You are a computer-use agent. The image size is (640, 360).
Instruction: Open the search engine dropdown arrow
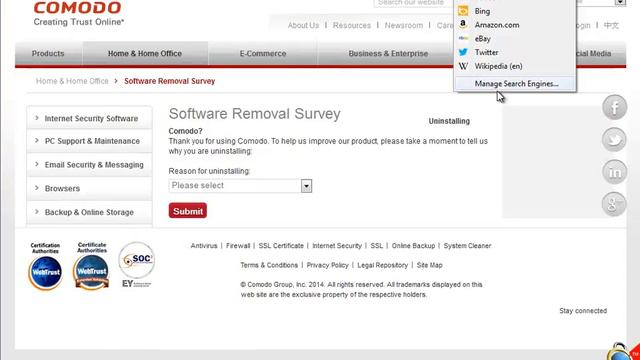tap(620, 2)
